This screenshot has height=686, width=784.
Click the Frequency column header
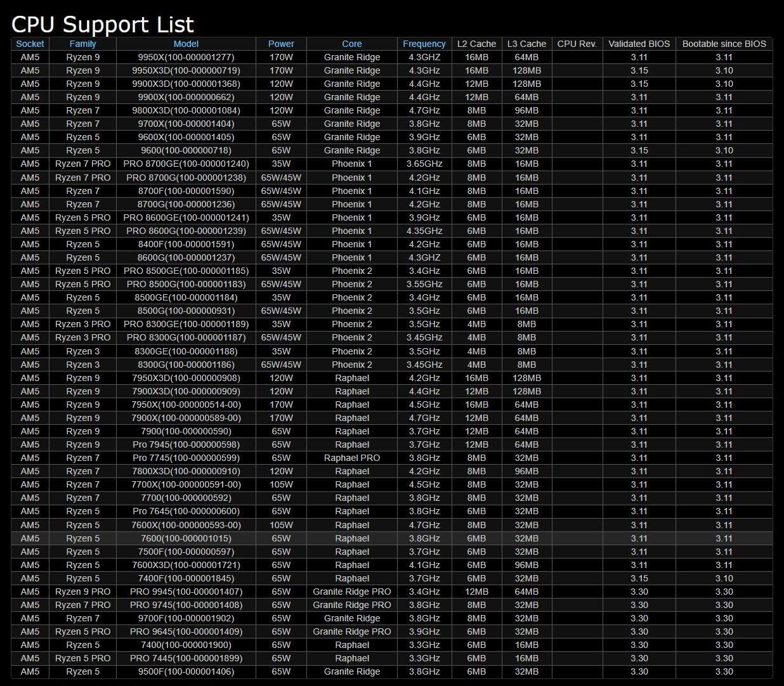coord(424,44)
